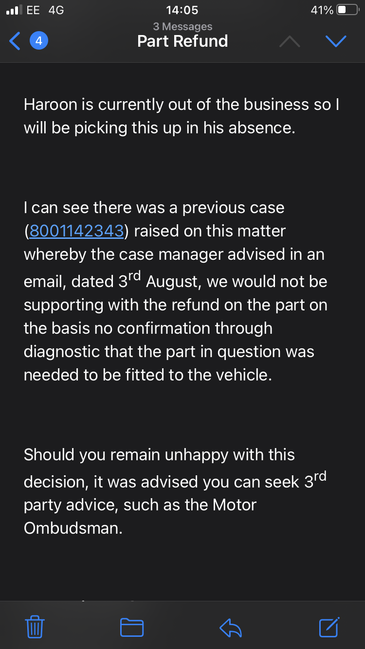Show previous message with up arrow
Image resolution: width=365 pixels, height=649 pixels.
tap(290, 41)
